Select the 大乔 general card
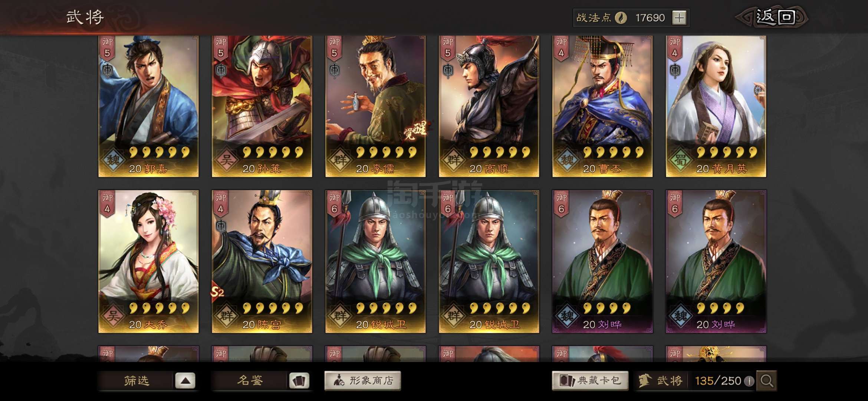 point(148,261)
